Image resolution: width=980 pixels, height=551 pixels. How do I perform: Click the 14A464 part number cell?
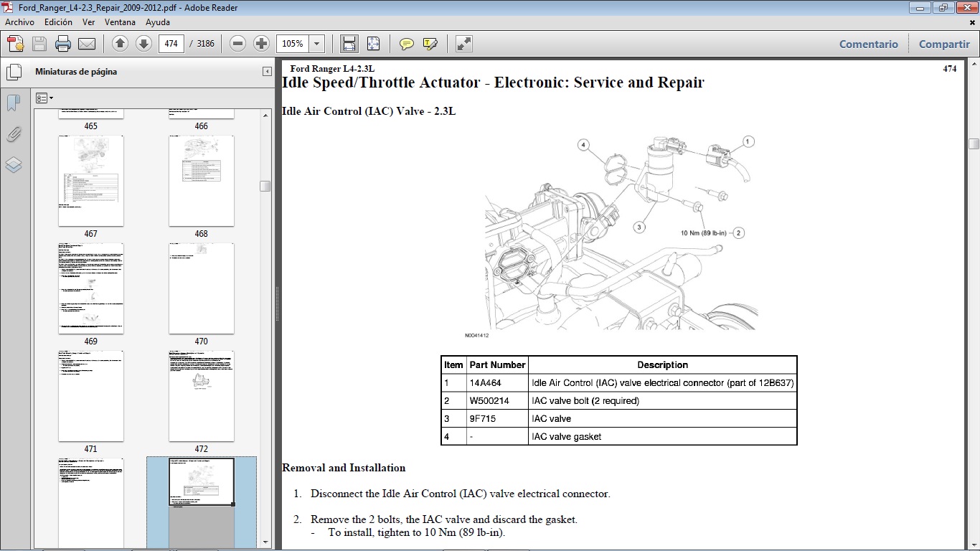click(497, 383)
